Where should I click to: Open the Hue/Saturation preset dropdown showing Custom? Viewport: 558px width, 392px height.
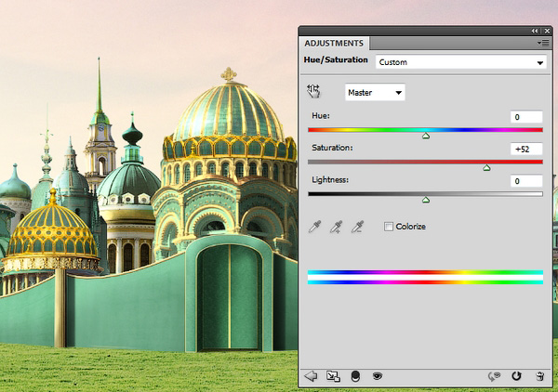point(459,62)
